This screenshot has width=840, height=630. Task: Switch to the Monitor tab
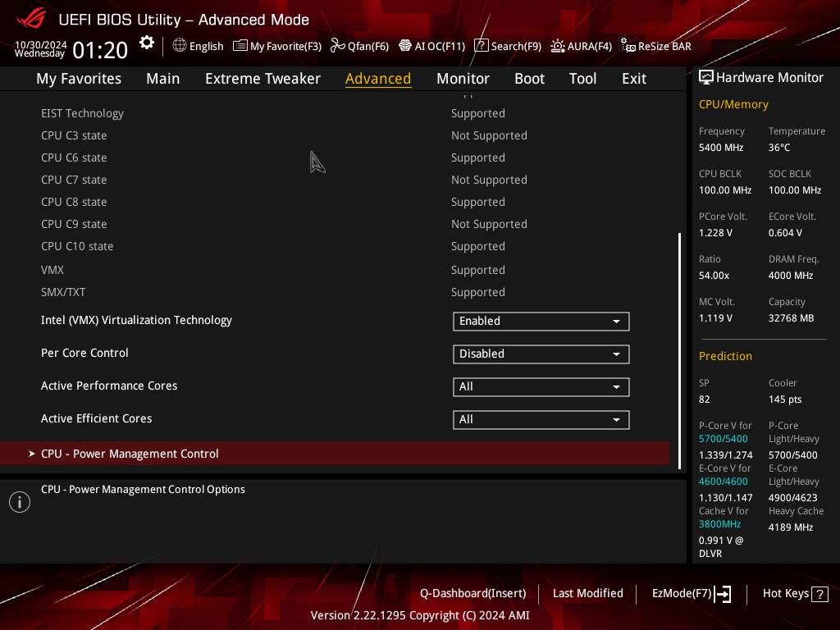[463, 79]
